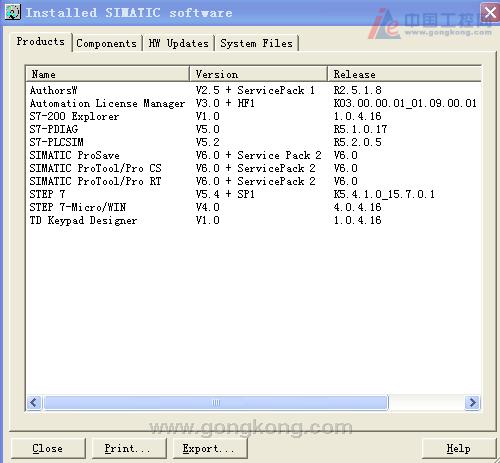The height and width of the screenshot is (463, 500).
Task: Click version V6.0 + Service Pack 2
Action: click(258, 155)
